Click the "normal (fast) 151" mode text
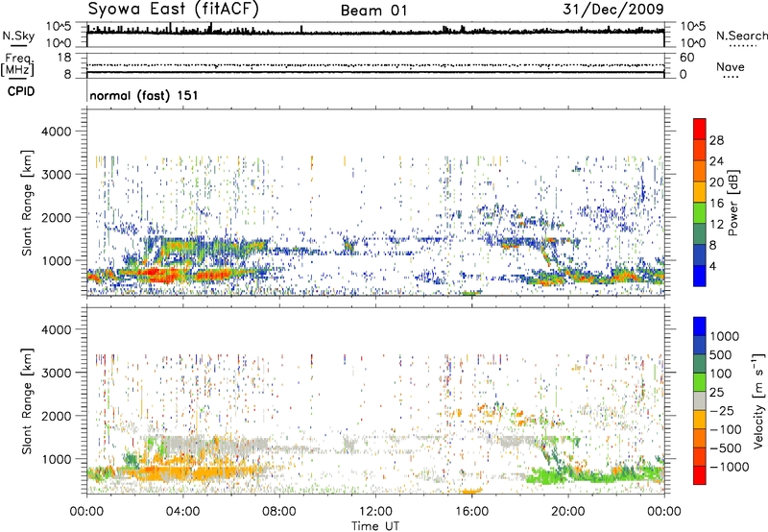Viewport: 768px width, 532px height. pos(144,95)
